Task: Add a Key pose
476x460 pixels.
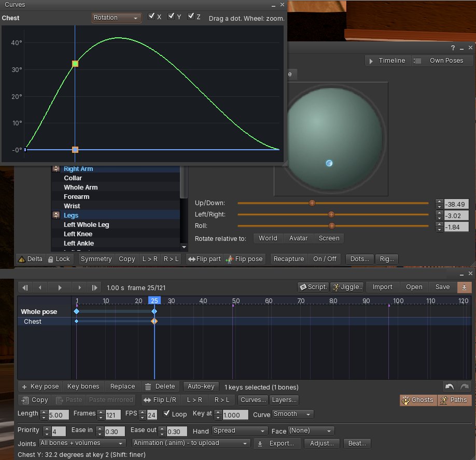Action: [x=40, y=386]
